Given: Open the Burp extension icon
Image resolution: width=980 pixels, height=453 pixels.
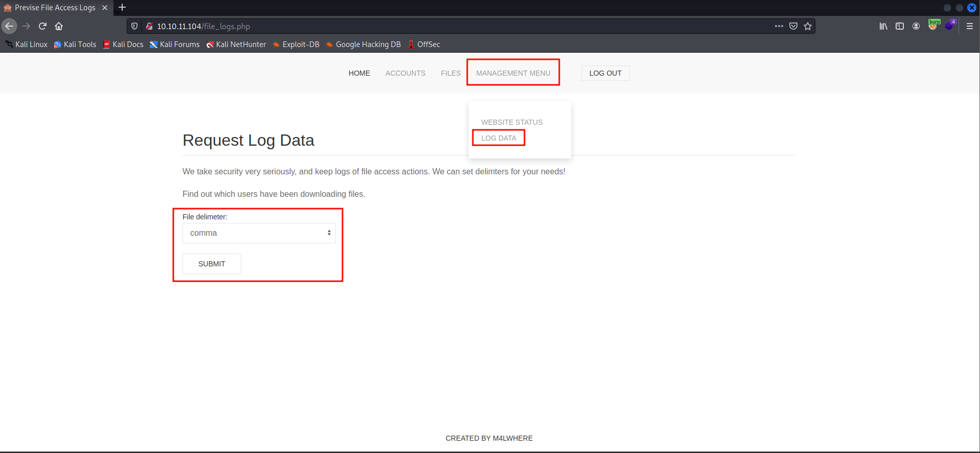Looking at the screenshot, I should (933, 26).
